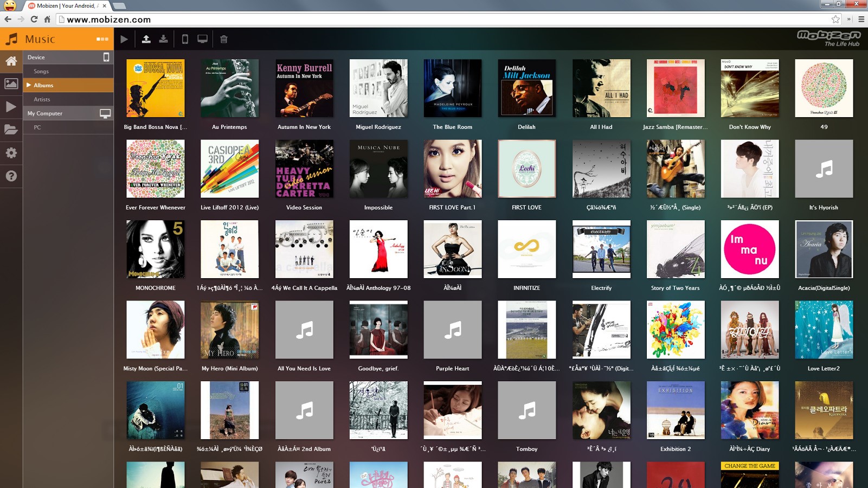The width and height of the screenshot is (868, 488).
Task: Select Artists in the Device list
Action: coord(42,99)
